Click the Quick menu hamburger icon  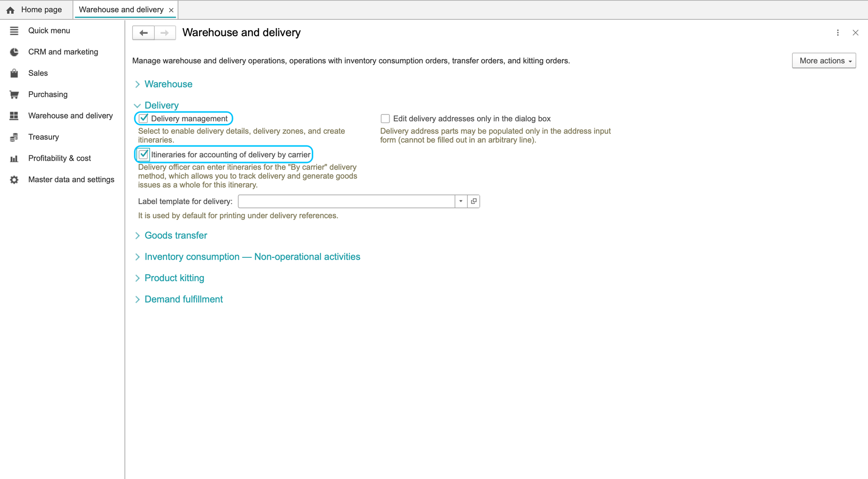pos(14,31)
